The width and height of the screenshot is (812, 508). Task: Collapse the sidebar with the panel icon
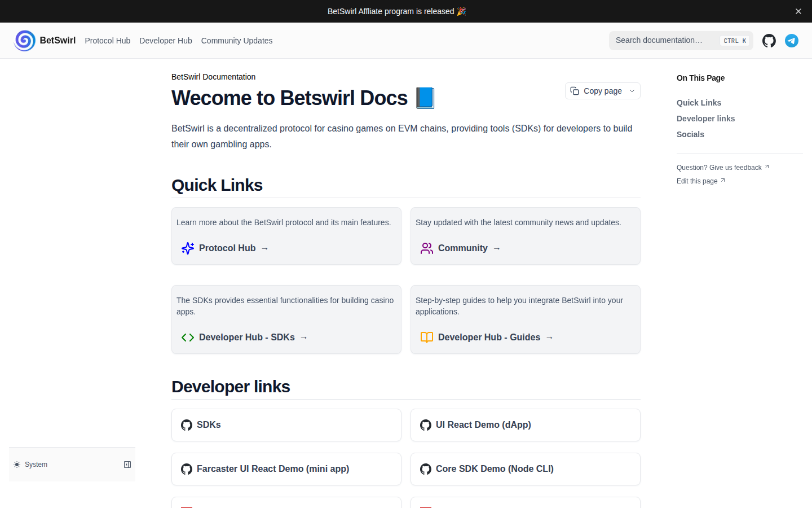point(127,465)
